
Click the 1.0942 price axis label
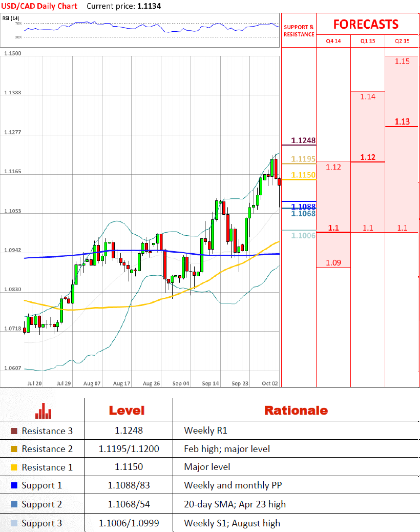[x=12, y=251]
